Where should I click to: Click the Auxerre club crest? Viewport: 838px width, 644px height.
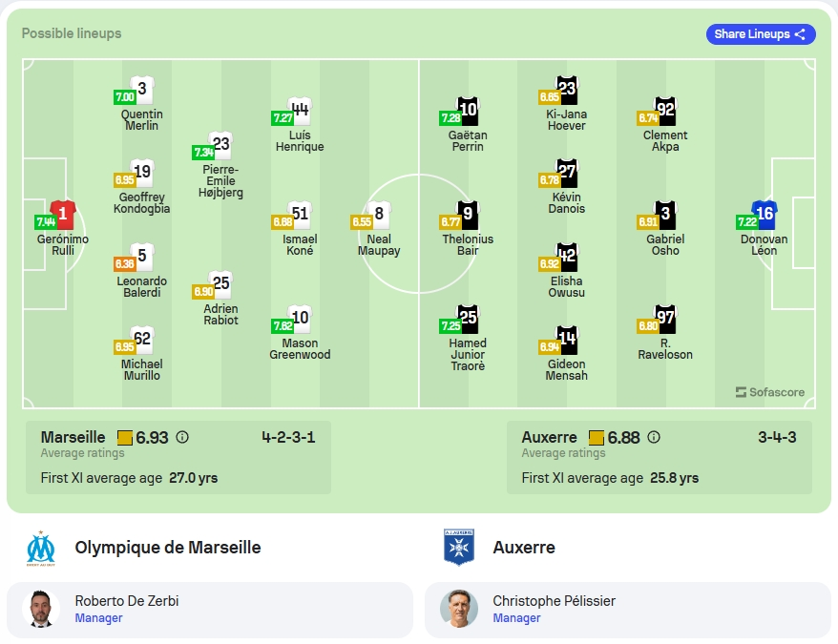pyautogui.click(x=459, y=548)
